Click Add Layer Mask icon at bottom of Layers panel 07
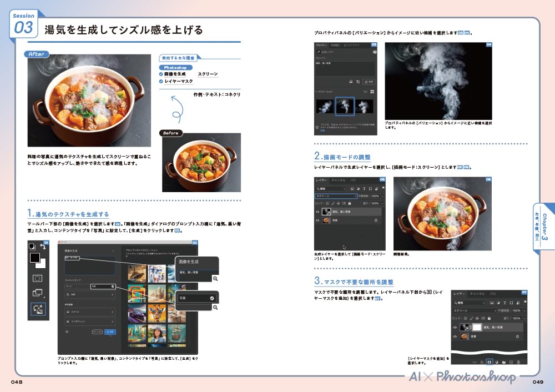Image resolution: width=555 pixels, height=392 pixels. click(489, 362)
